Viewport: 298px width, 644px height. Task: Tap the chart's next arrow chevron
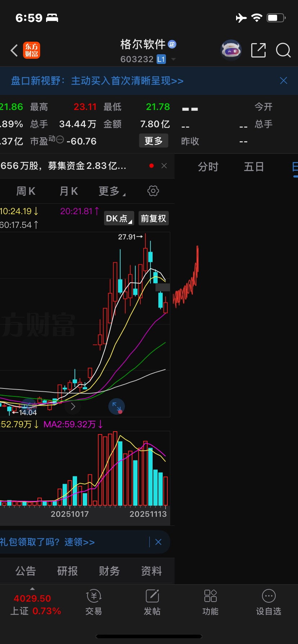tap(73, 406)
